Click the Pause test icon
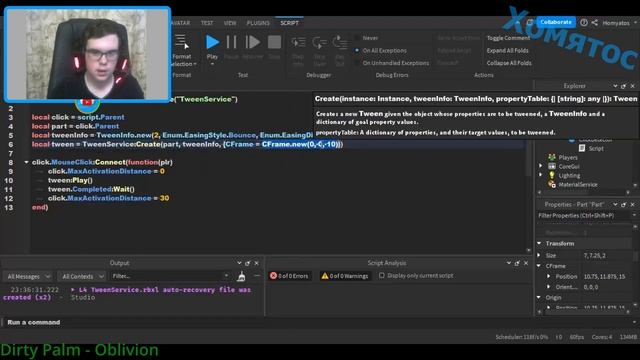This screenshot has height=360, width=640. click(x=231, y=42)
